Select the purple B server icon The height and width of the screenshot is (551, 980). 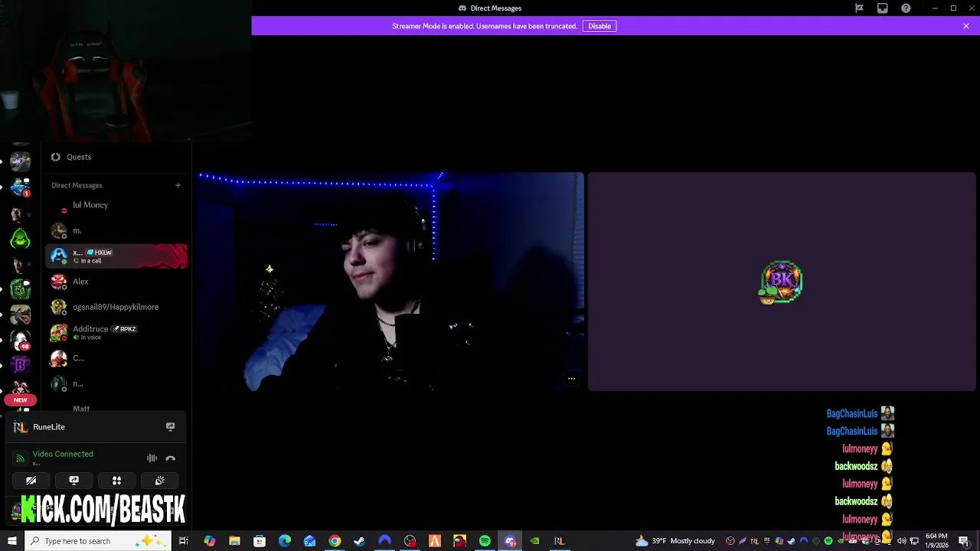click(x=20, y=365)
